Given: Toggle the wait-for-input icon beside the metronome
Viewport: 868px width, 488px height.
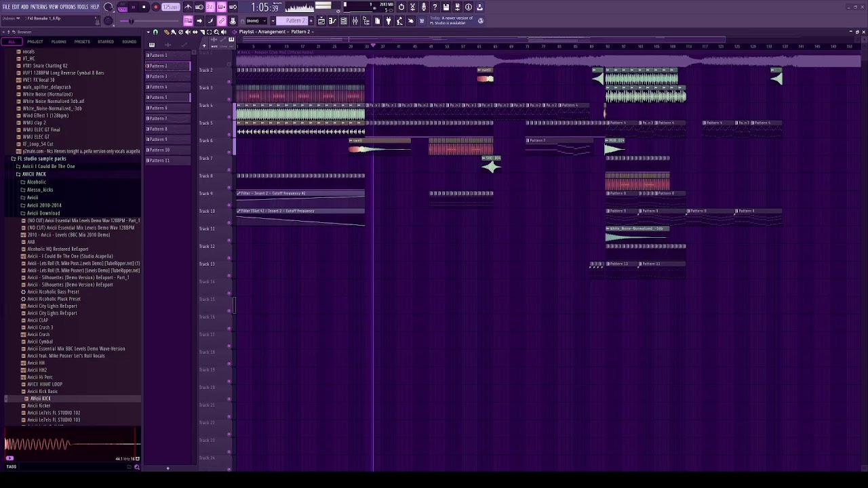Looking at the screenshot, I should 199,7.
